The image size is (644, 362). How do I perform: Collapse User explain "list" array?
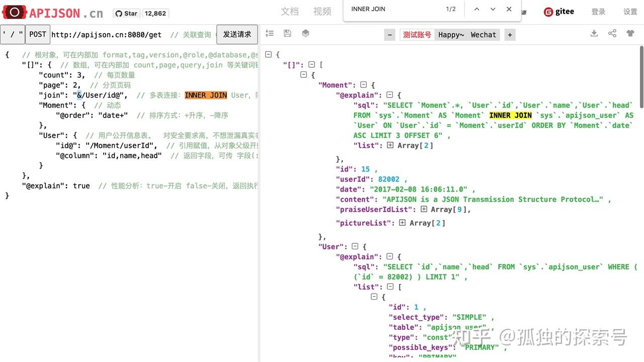390,287
